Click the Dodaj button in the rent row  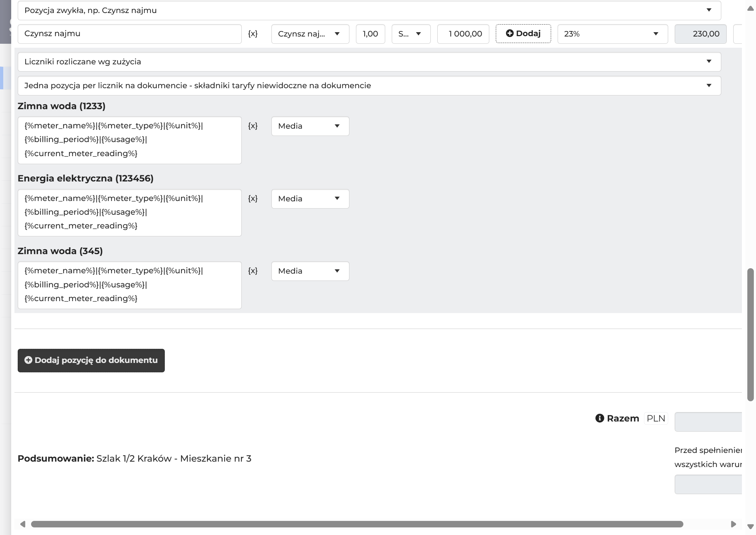coord(523,34)
